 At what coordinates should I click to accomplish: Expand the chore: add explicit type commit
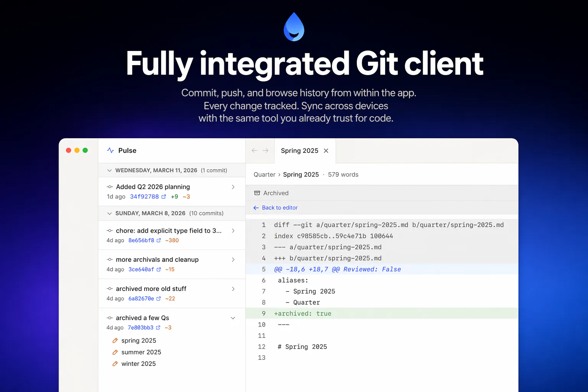(233, 230)
